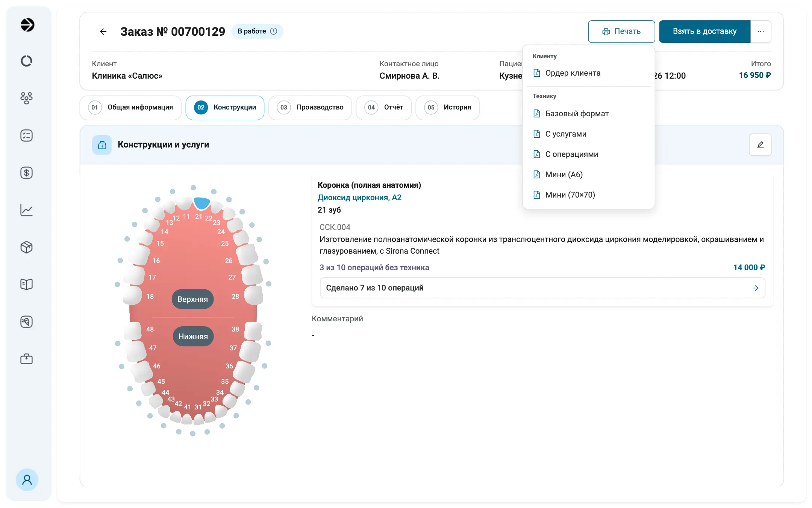Image resolution: width=812 pixels, height=508 pixels.
Task: Switch to Отчёт tab
Action: (383, 108)
